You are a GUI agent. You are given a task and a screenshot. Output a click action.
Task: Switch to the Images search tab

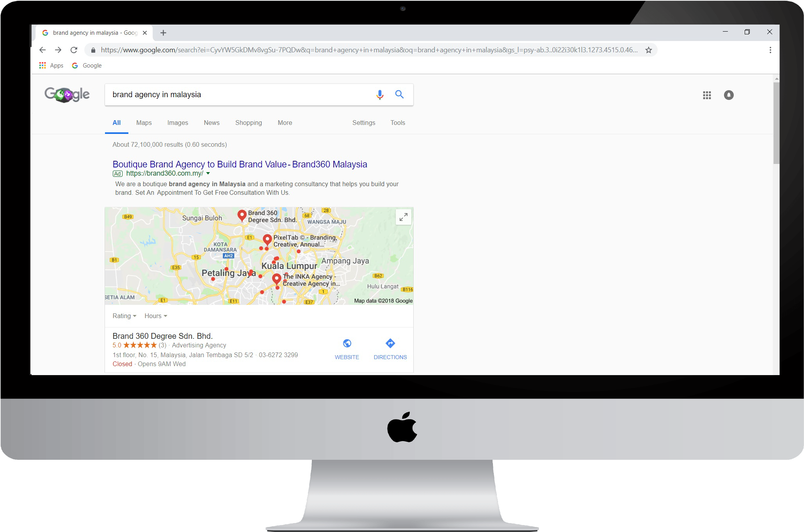point(178,123)
